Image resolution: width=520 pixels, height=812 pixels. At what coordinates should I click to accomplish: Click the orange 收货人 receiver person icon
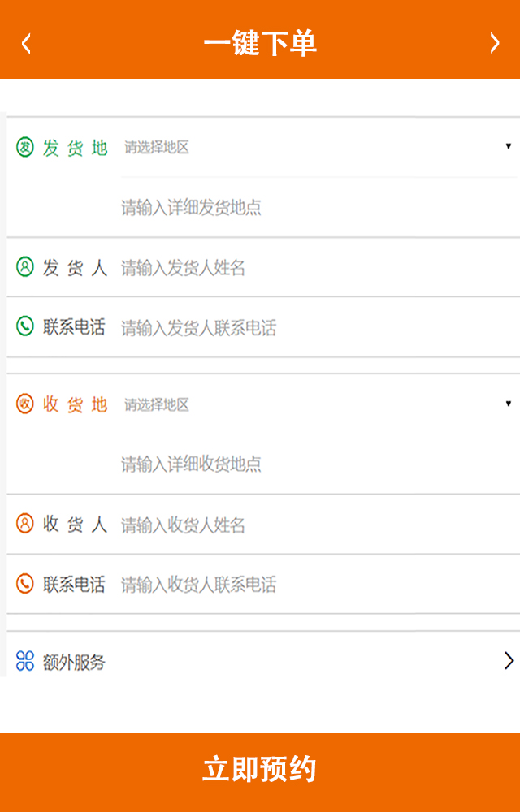(x=25, y=524)
